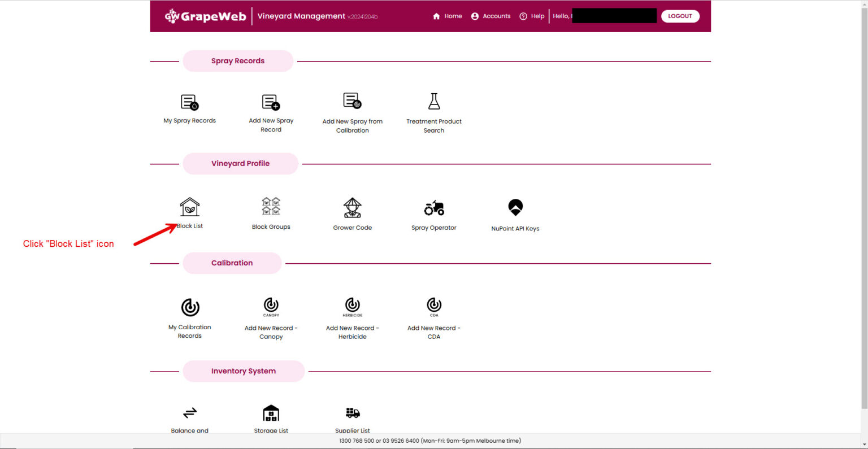Click 'Block Groups' label text

271,227
